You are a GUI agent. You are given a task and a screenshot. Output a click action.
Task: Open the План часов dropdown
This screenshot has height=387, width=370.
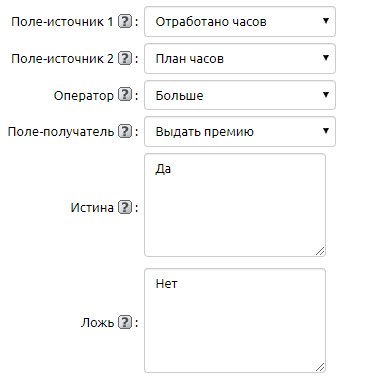[x=240, y=59]
